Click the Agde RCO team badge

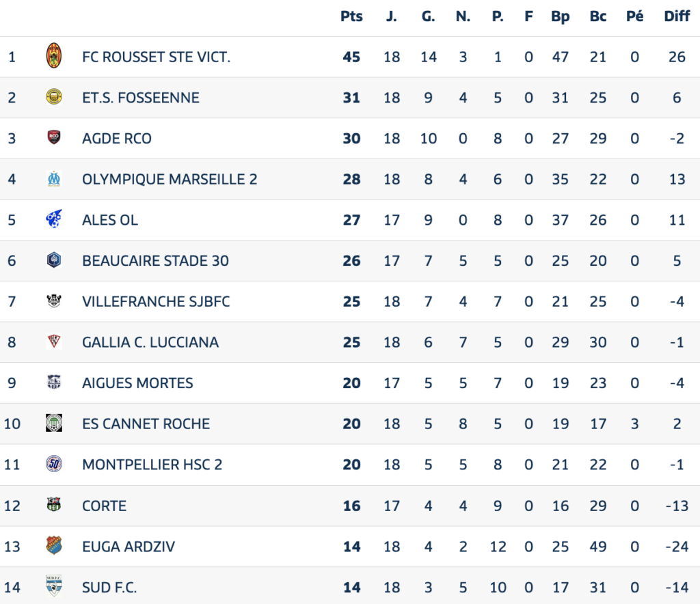pyautogui.click(x=54, y=138)
